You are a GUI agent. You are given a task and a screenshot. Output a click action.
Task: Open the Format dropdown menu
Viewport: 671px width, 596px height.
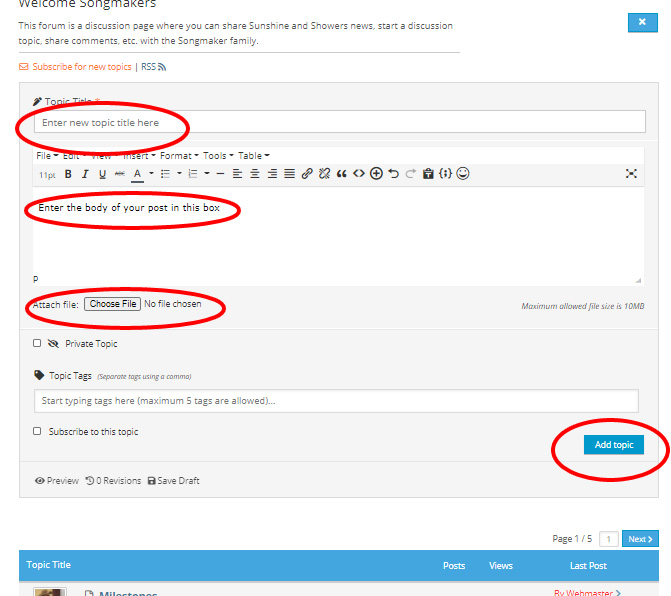178,156
